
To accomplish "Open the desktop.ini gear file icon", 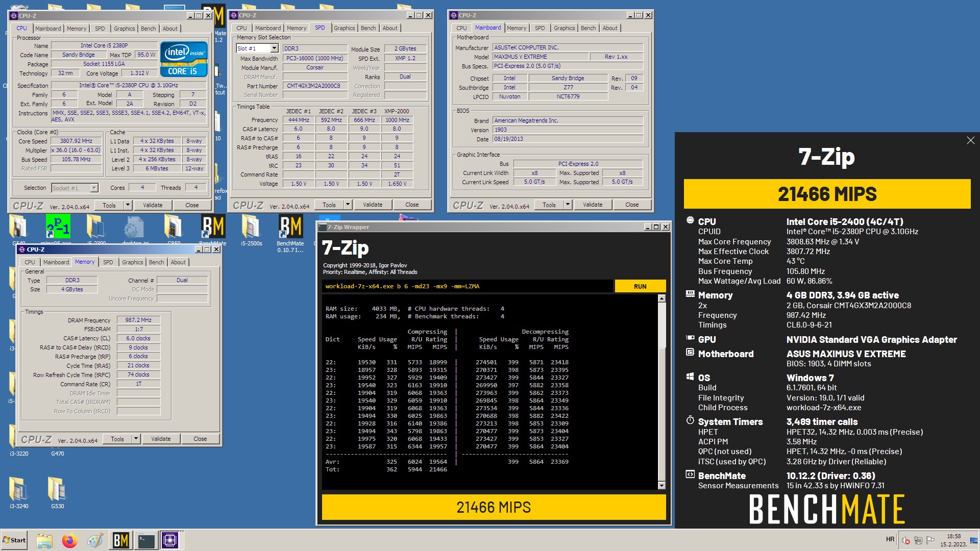I will 134,227.
